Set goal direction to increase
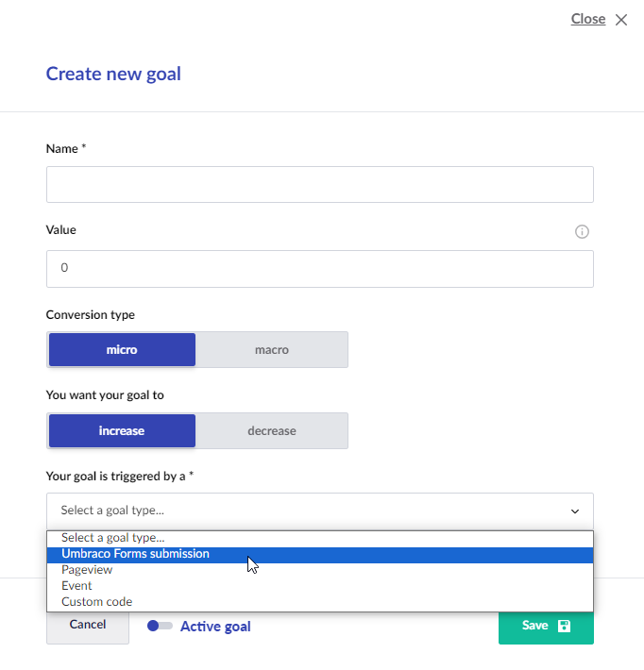This screenshot has width=644, height=670. click(122, 431)
